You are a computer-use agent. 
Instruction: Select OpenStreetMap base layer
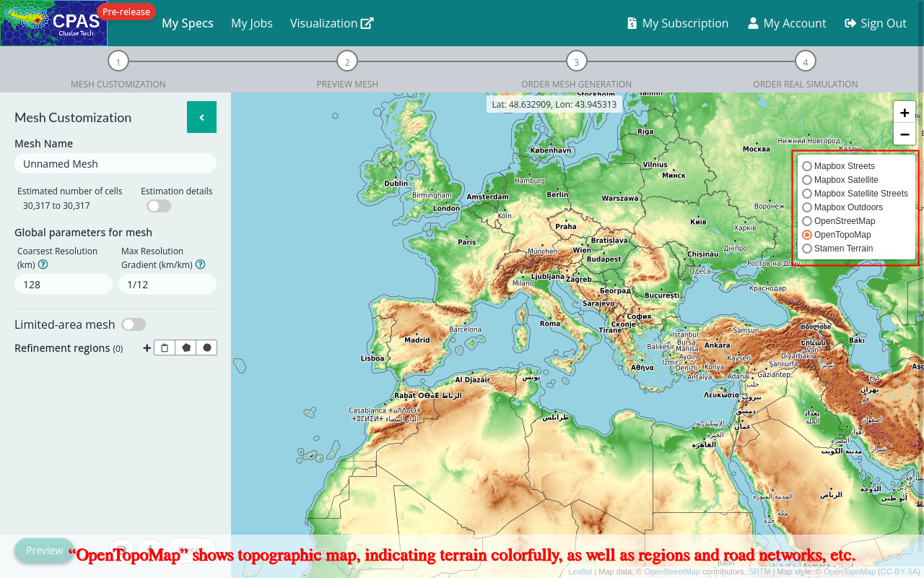coord(807,221)
